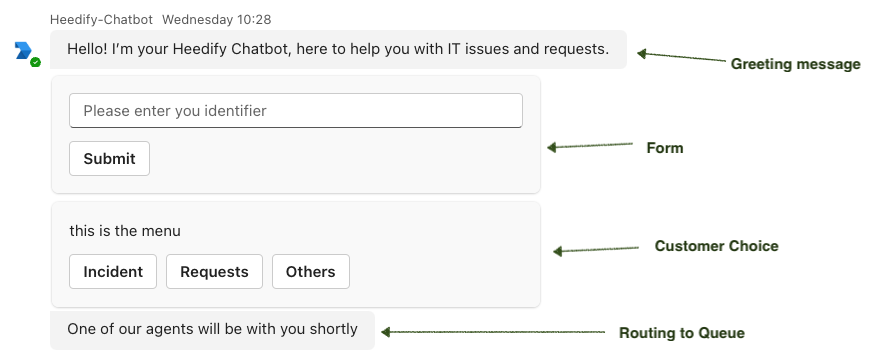The height and width of the screenshot is (362, 891).
Task: Click the Greeting message annotation label
Action: (796, 64)
